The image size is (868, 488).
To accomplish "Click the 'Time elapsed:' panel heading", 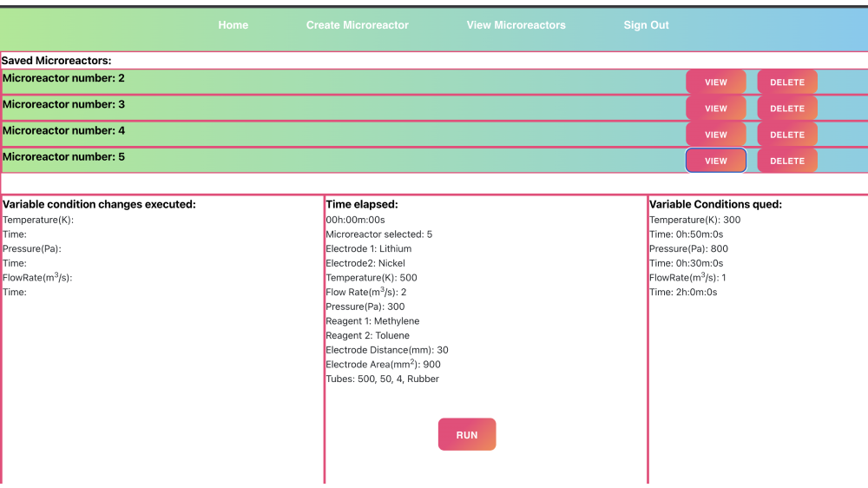I will point(361,204).
